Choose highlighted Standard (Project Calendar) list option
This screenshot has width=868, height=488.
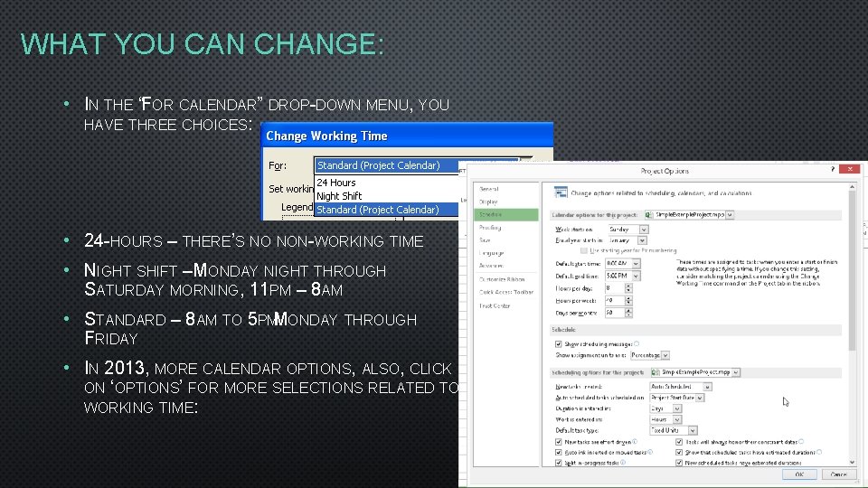(386, 210)
